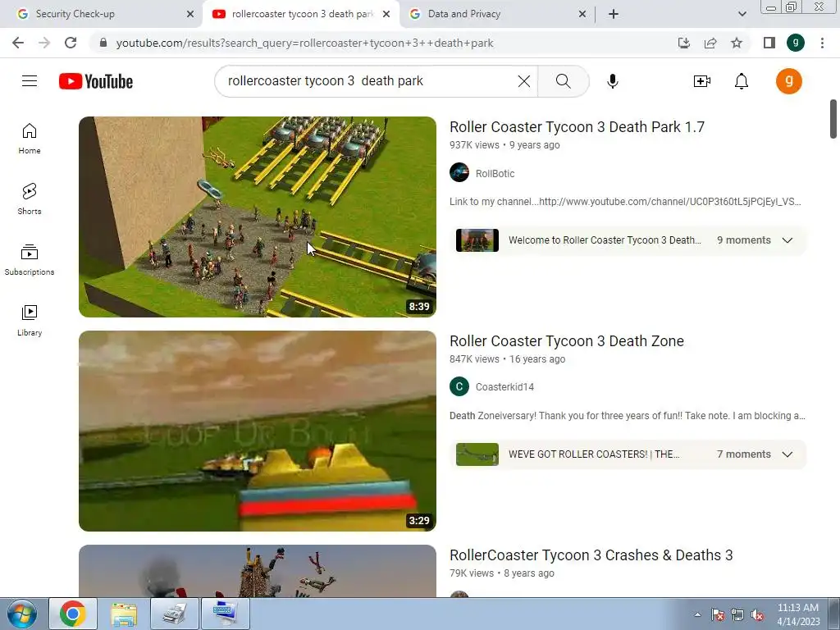Click Chrome in the taskbar
840x630 pixels.
[73, 614]
